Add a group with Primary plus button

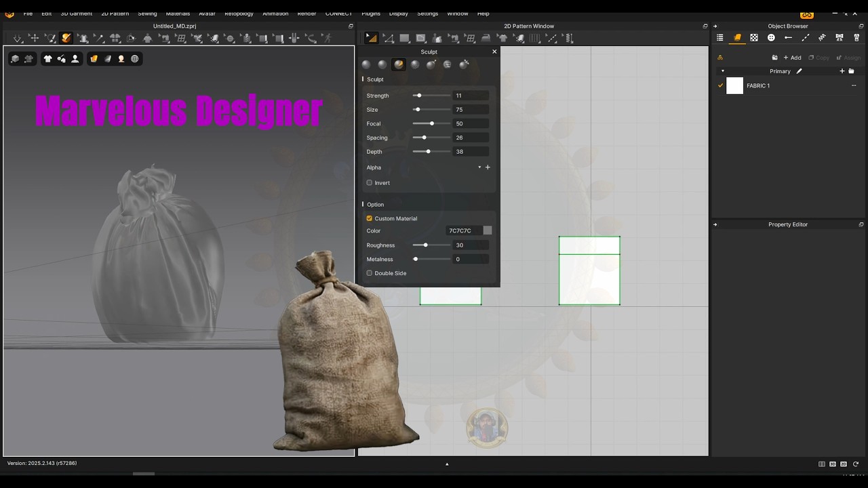(842, 71)
